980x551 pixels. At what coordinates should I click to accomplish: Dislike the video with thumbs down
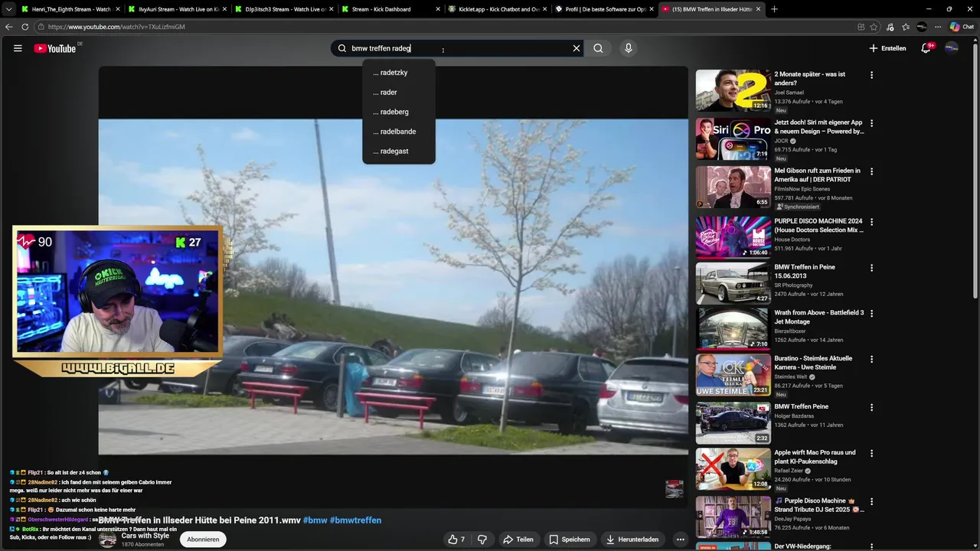(482, 540)
